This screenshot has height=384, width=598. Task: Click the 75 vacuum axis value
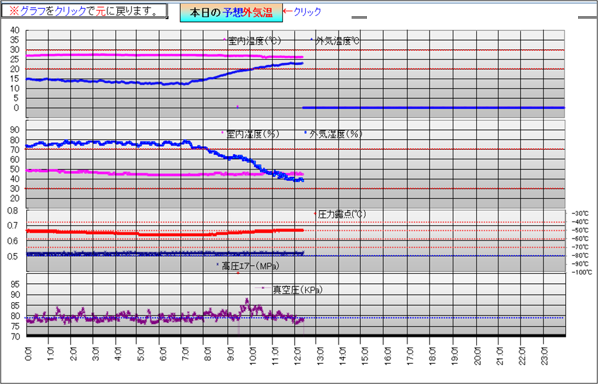pos(15,326)
